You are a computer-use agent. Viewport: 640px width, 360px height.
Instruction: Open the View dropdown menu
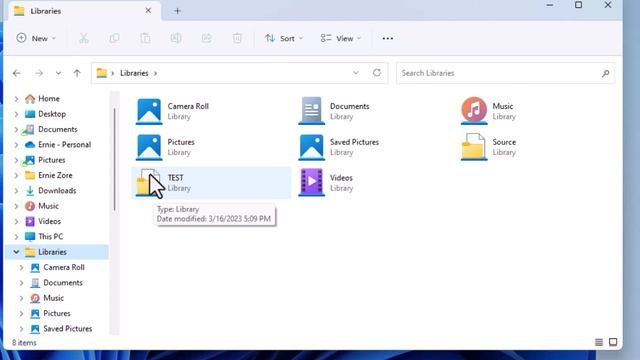341,38
